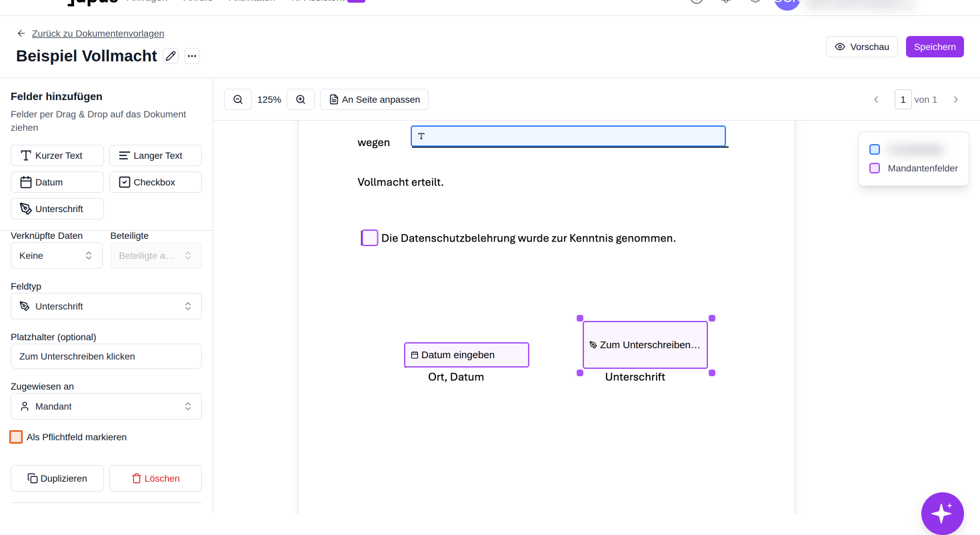Select the Langer Text field type

click(155, 155)
